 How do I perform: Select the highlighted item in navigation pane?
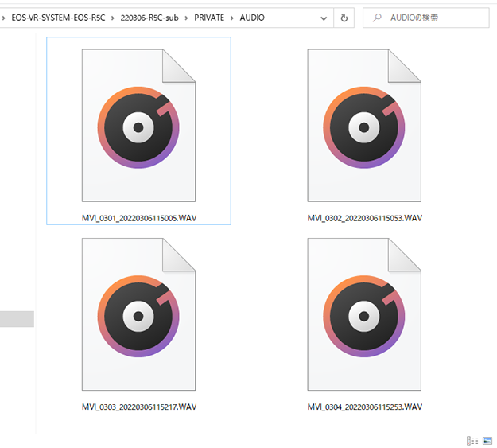point(17,319)
